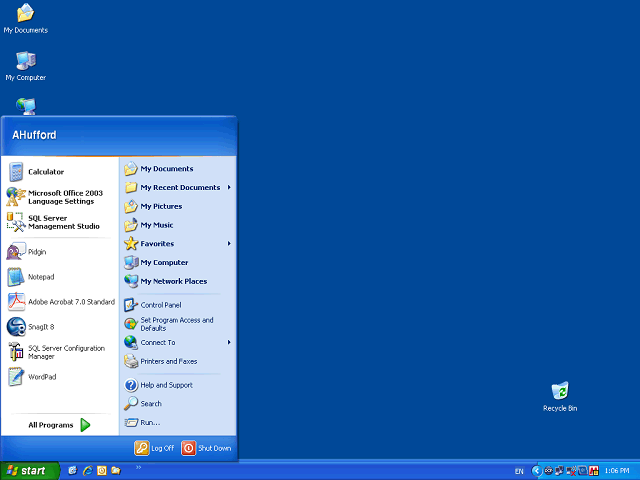Click the two-monitors network tray icon
The height and width of the screenshot is (480, 640).
[559, 471]
